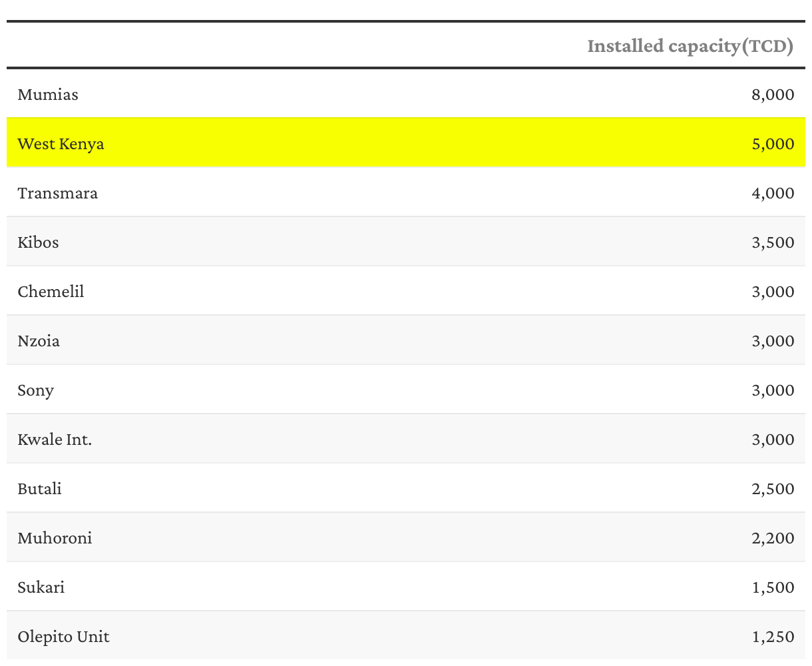
Task: Select the Sukari row label
Action: pos(41,587)
